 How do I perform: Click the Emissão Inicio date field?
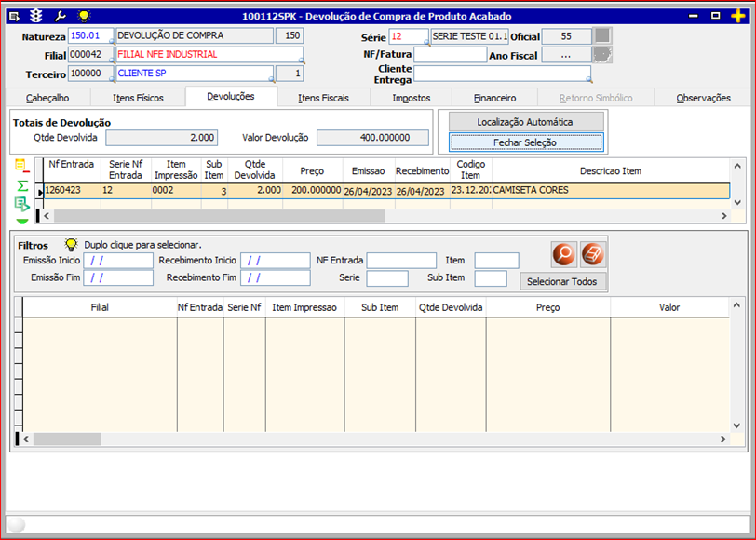118,260
